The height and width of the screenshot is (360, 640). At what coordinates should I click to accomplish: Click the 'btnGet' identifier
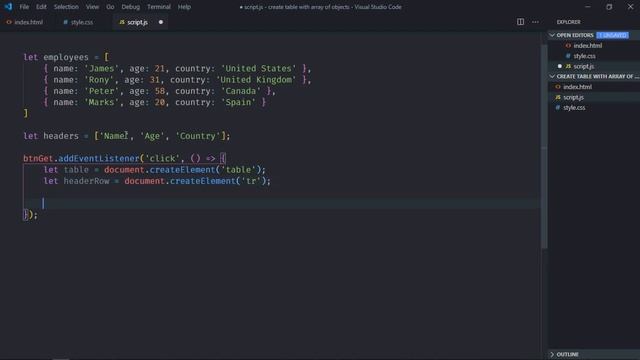(x=38, y=158)
